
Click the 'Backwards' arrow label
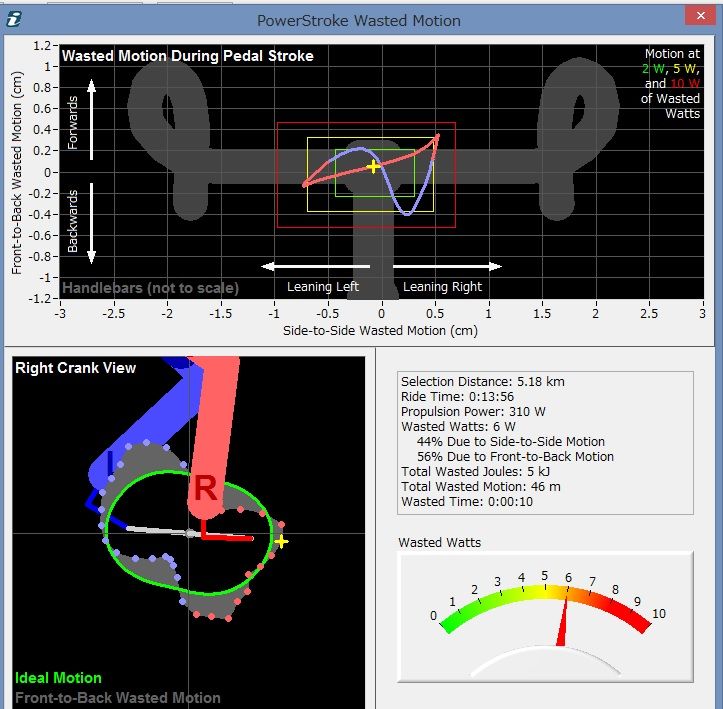(73, 221)
